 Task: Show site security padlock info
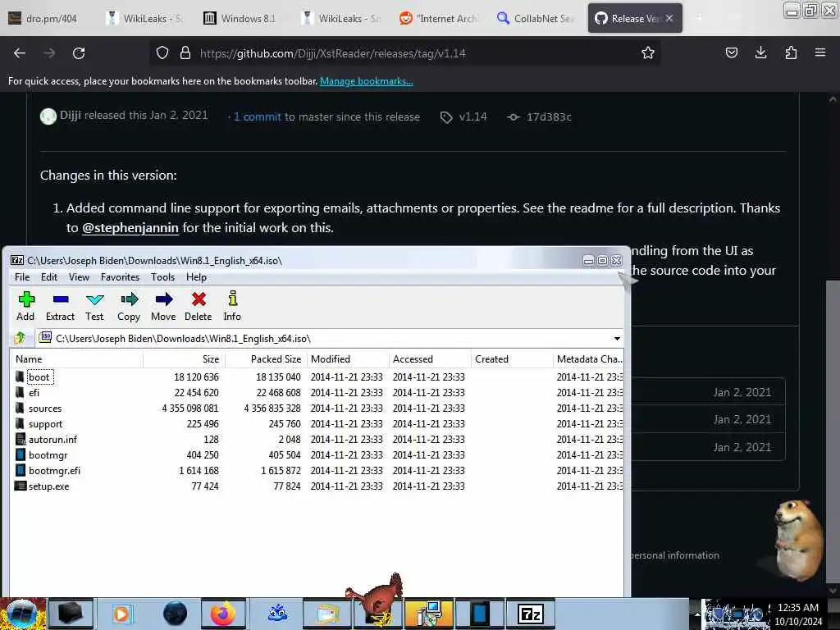pos(185,53)
